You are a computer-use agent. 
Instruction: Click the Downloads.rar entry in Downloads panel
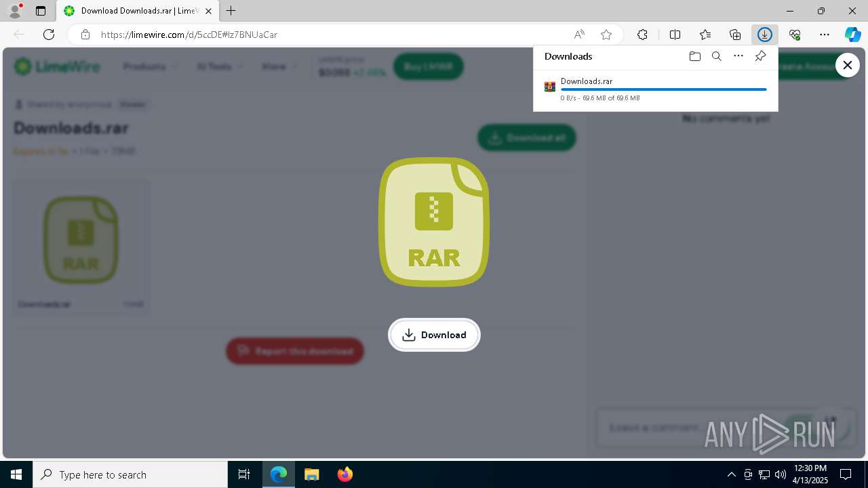pos(656,89)
